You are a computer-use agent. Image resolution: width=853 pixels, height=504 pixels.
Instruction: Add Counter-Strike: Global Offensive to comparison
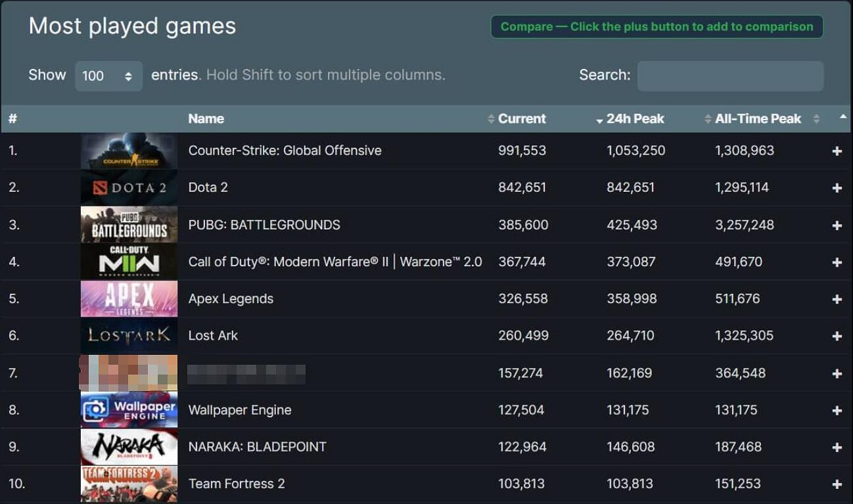836,150
